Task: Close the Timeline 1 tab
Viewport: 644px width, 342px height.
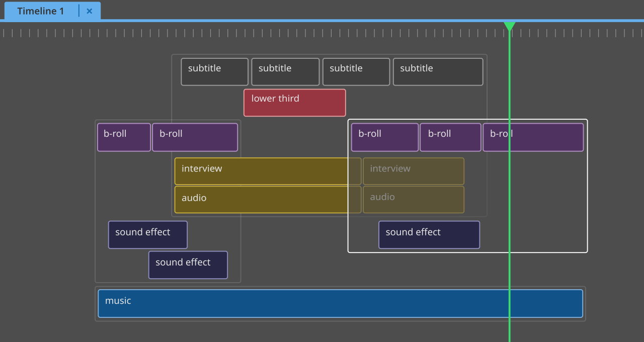Action: (x=89, y=11)
